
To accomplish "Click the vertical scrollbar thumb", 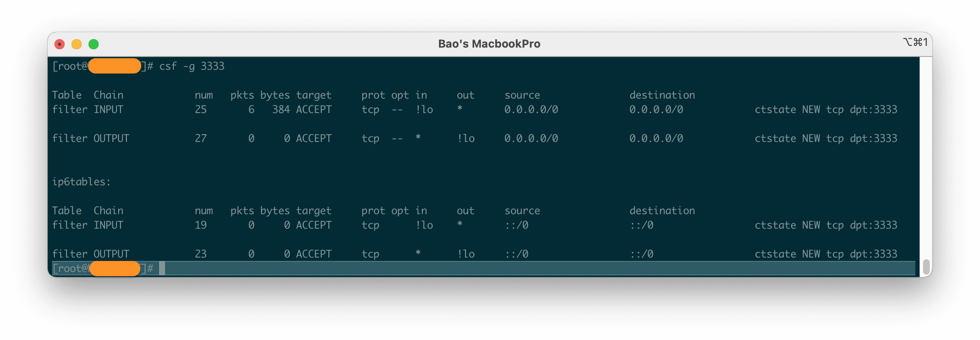I will (926, 267).
